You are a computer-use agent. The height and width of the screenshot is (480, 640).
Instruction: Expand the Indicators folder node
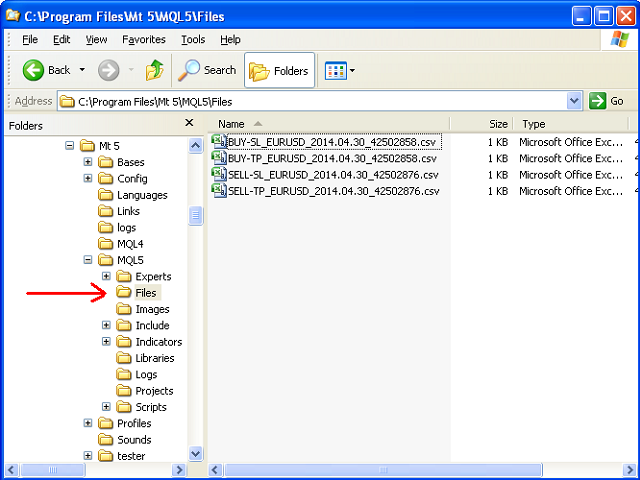click(106, 341)
